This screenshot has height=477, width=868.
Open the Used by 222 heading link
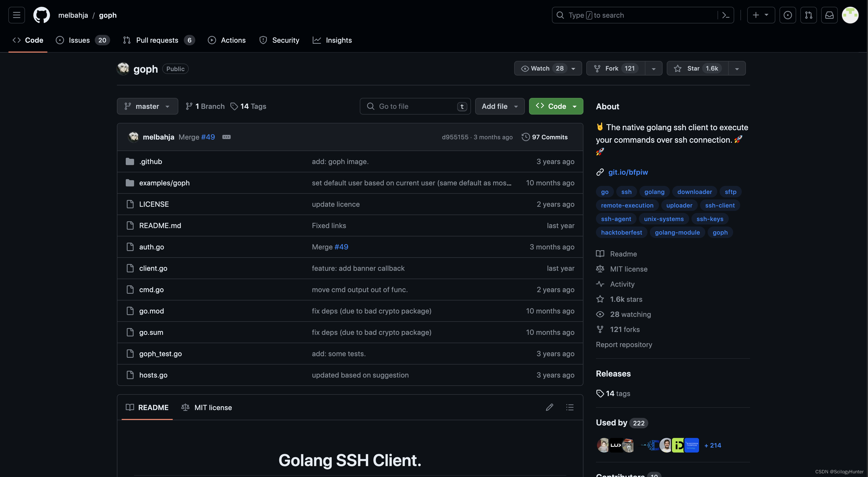622,423
